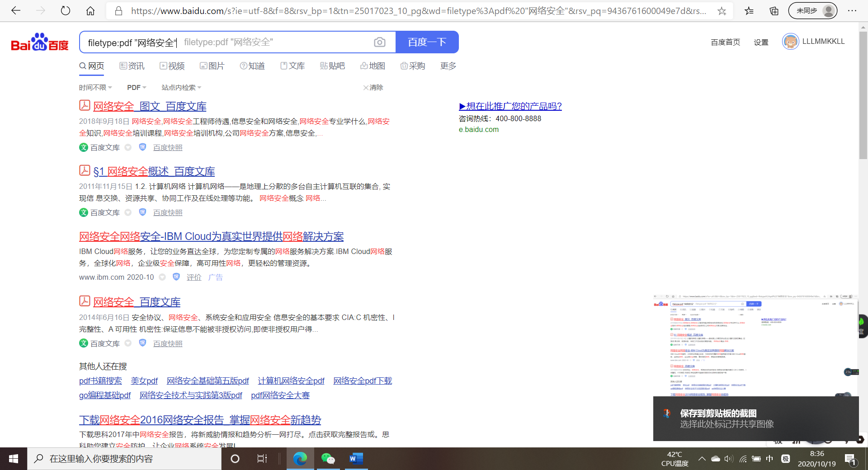This screenshot has height=470, width=868.
Task: Open the IBM Cloud 网络解决方案 ad result
Action: [x=212, y=236]
